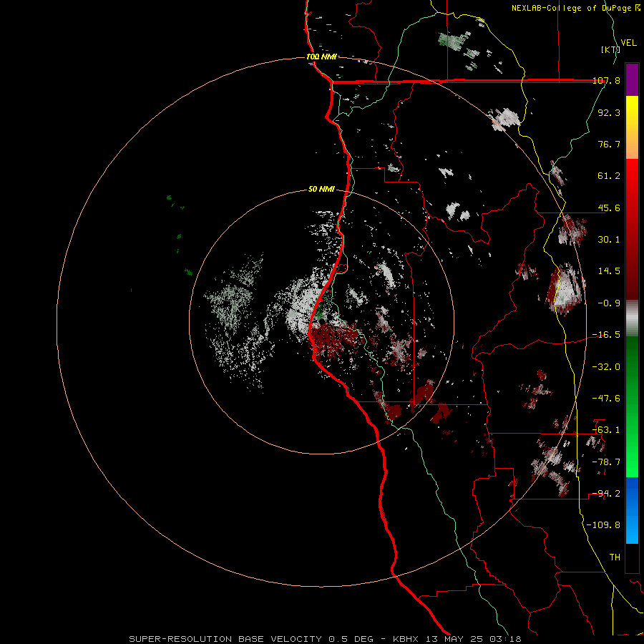Click the 13 MAY 25 03:18 timestamp
Viewport: 644px width, 644px height.
(472, 639)
